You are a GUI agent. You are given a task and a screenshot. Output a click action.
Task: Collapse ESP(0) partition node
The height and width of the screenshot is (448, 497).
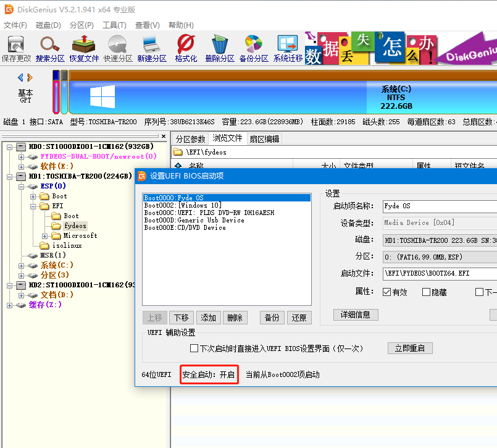tap(21, 186)
